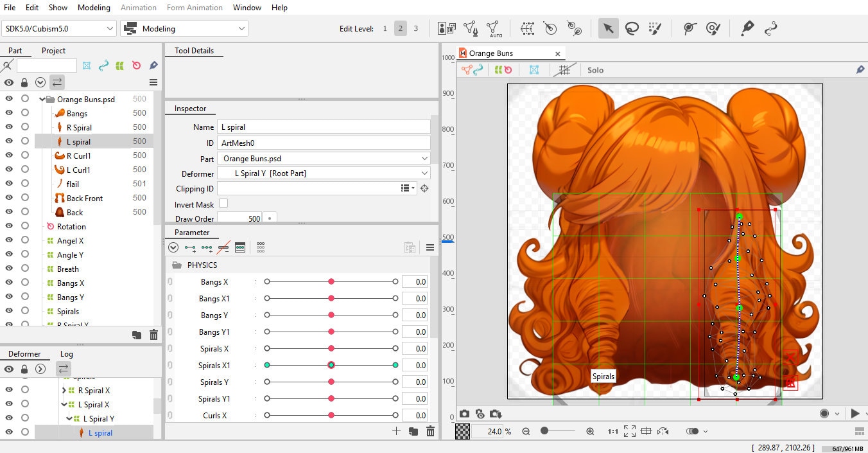868x453 pixels.
Task: Take a snapshot with the camera icon
Action: click(x=465, y=414)
